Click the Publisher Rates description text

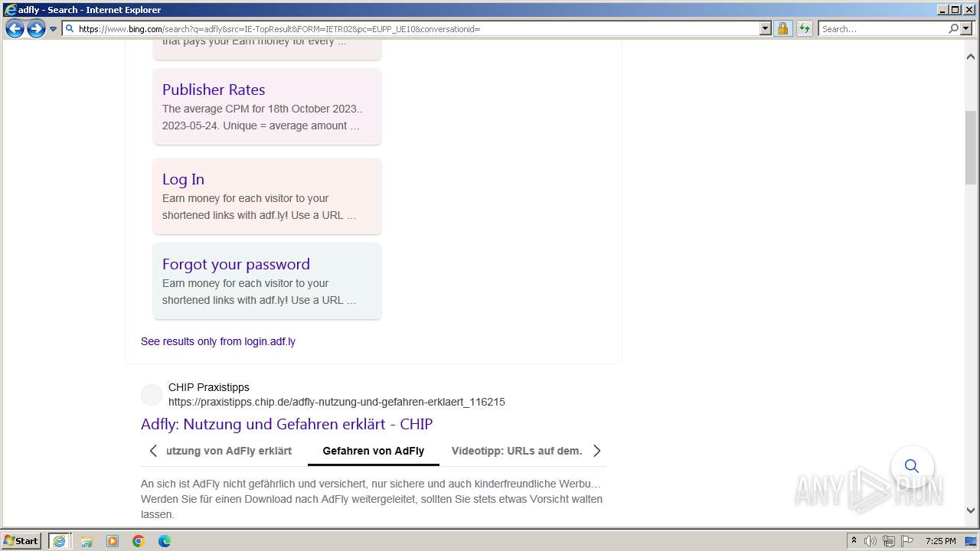(x=262, y=117)
